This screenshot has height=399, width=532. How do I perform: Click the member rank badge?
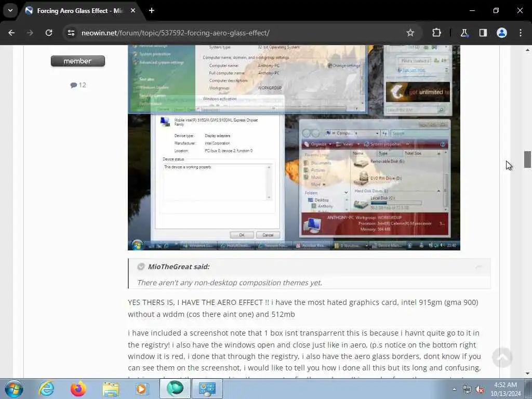[78, 61]
